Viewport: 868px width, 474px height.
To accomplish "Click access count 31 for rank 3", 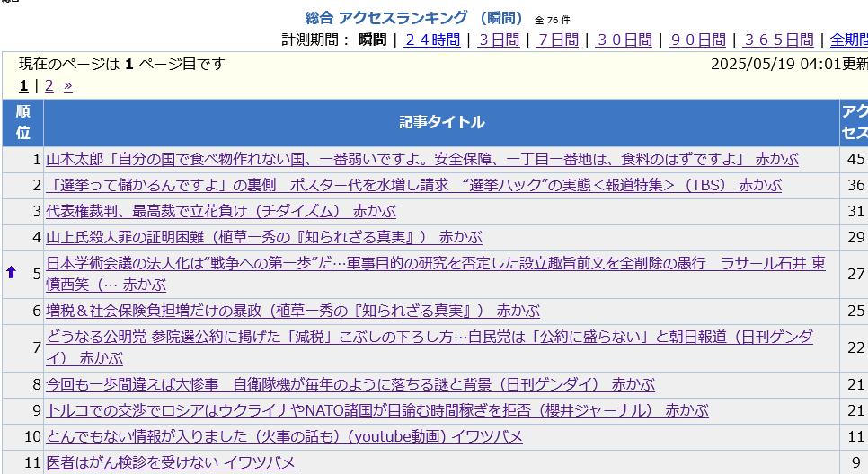I will pos(855,211).
